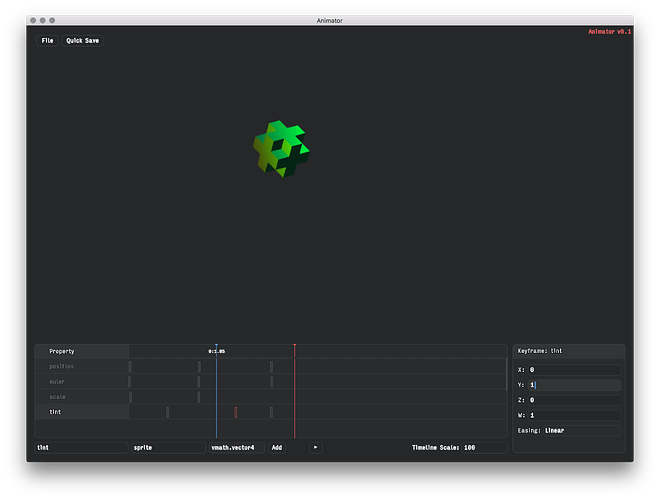The height and width of the screenshot is (500, 660).
Task: Select the tint property row
Action: point(82,412)
